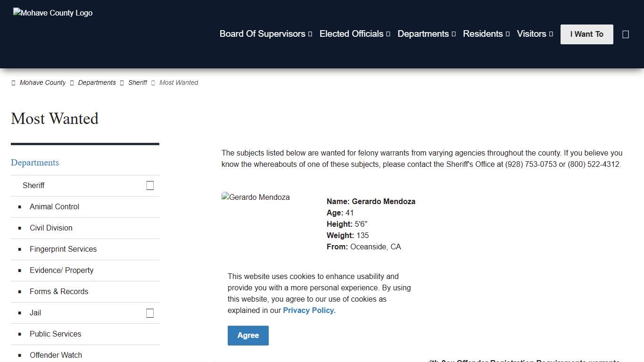644x362 pixels.
Task: Click the search icon in header
Action: pyautogui.click(x=626, y=34)
